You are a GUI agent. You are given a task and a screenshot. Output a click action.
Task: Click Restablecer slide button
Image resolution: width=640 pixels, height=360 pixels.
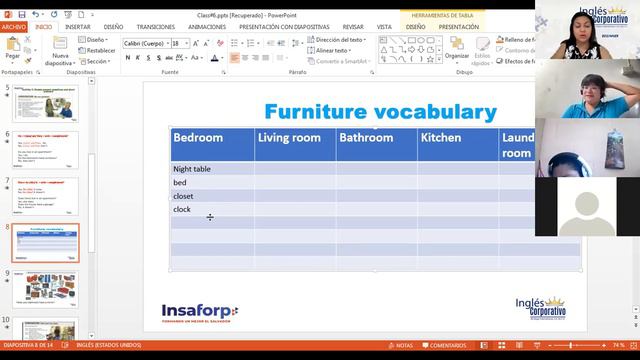(x=97, y=50)
